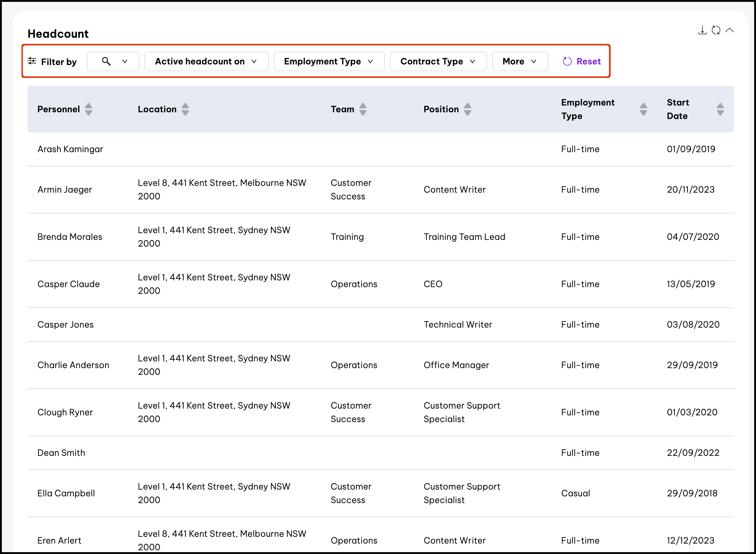Click start date 29/09/2019
The height and width of the screenshot is (554, 756).
(x=692, y=365)
